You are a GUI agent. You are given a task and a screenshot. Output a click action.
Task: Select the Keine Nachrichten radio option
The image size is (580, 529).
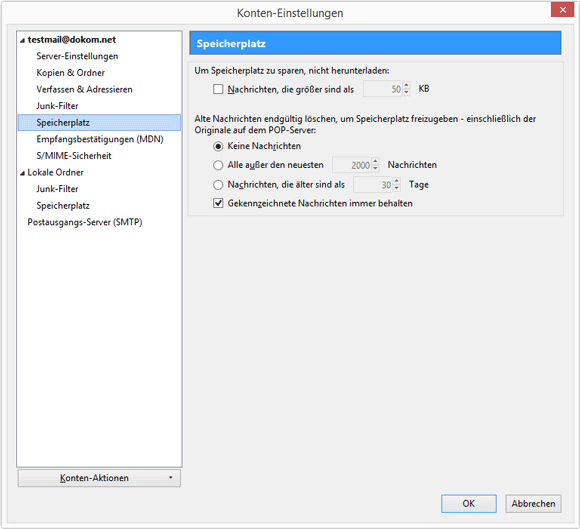[218, 146]
